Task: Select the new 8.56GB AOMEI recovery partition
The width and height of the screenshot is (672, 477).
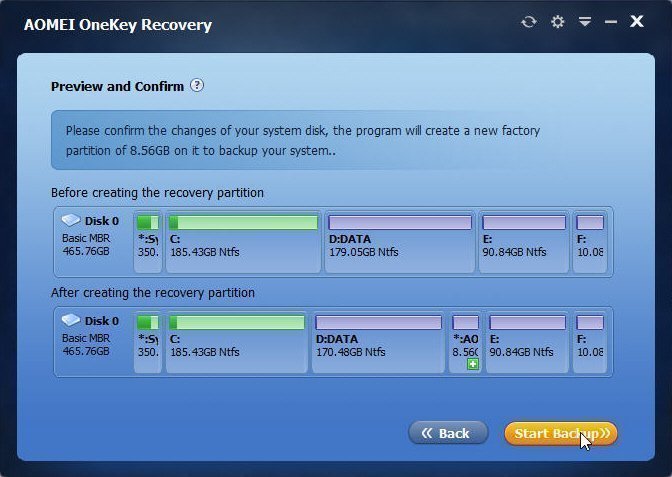Action: [x=465, y=342]
